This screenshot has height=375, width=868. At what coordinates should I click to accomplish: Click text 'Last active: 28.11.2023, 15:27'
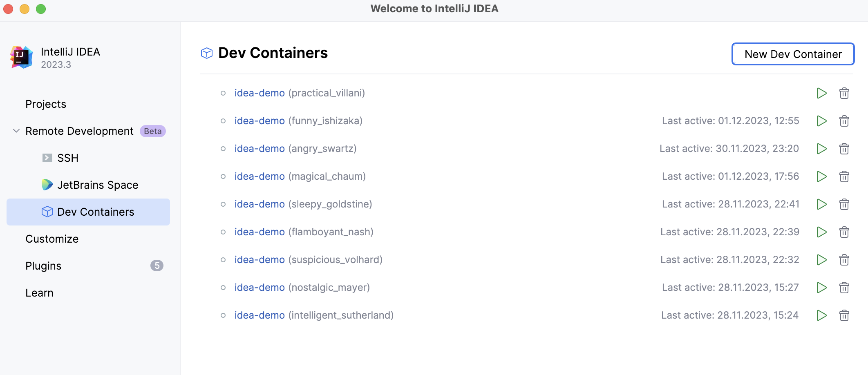(731, 288)
